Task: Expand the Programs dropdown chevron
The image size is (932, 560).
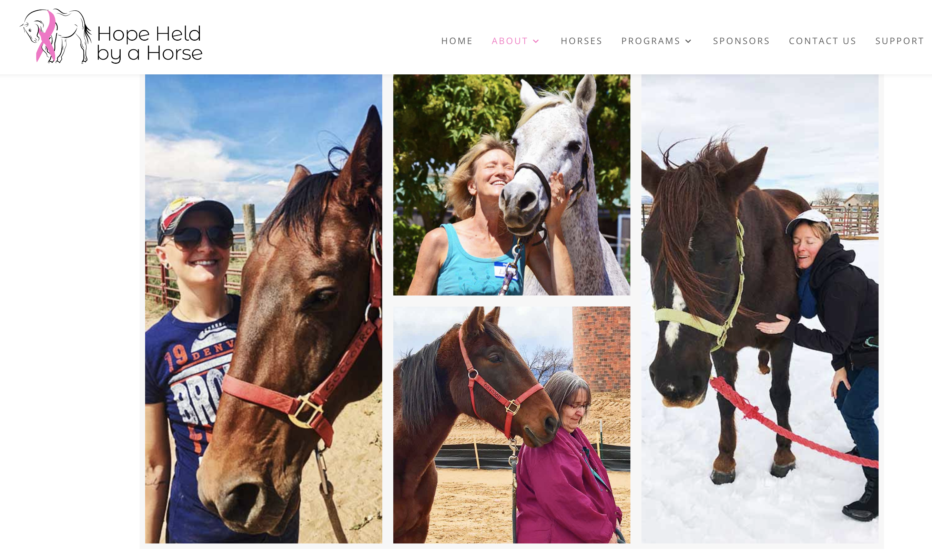Action: pos(688,41)
